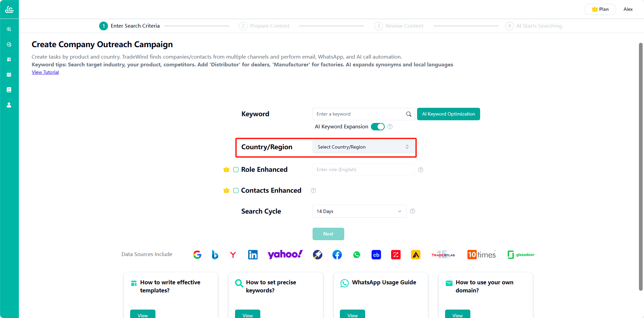Click the magnifier icon in keyword field

[x=409, y=114]
